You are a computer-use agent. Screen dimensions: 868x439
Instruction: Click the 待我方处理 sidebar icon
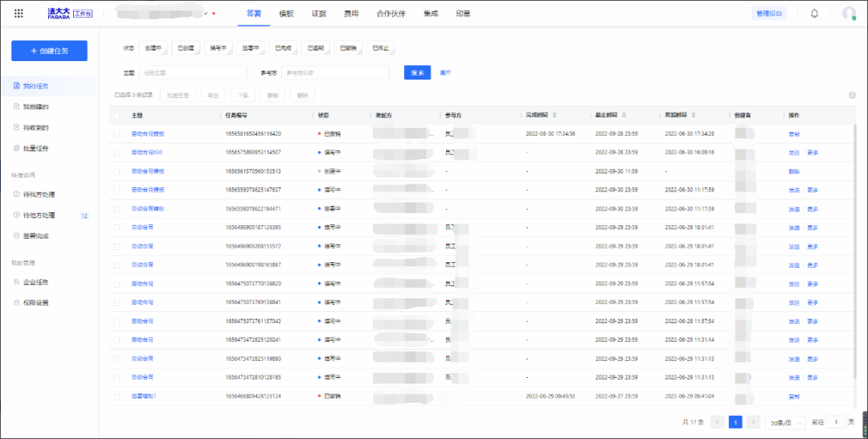click(x=17, y=195)
